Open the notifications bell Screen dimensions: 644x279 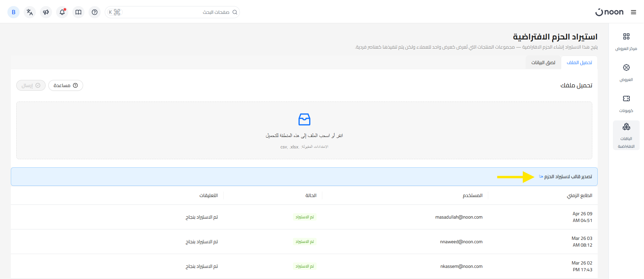62,12
